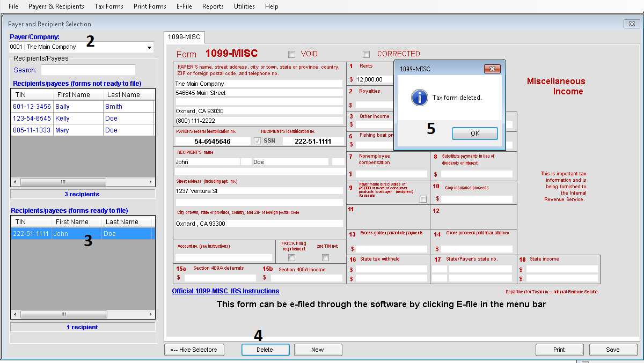Click the recipient Search field

[x=88, y=70]
